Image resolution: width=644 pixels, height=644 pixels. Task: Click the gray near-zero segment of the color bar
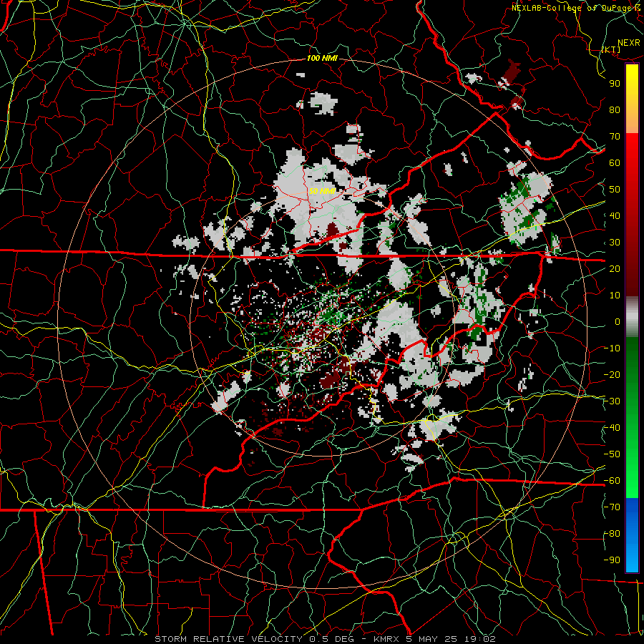click(x=632, y=316)
